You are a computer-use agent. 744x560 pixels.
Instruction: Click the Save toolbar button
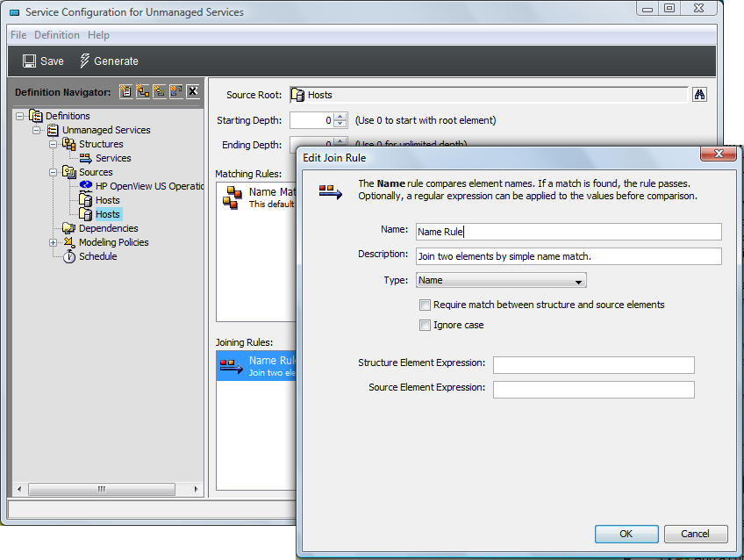coord(43,61)
